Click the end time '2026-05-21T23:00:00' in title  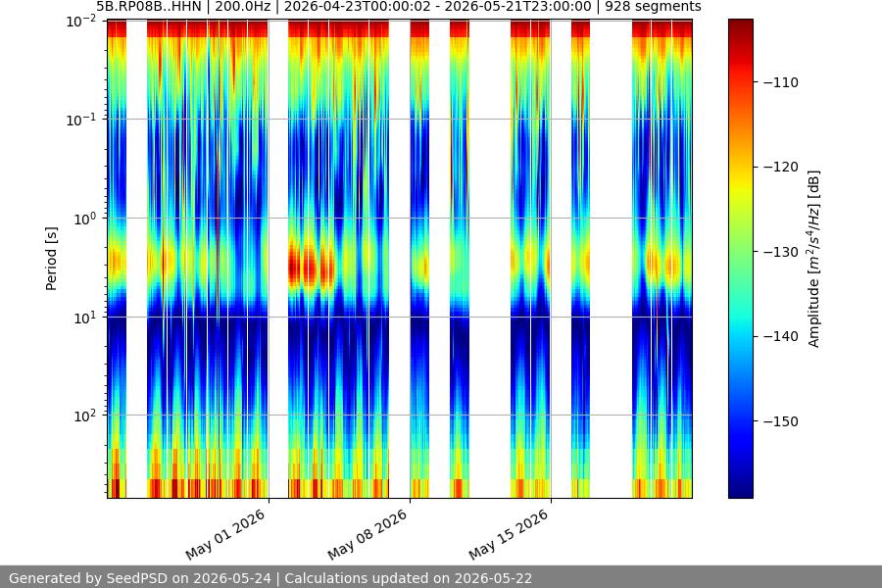pyautogui.click(x=517, y=7)
